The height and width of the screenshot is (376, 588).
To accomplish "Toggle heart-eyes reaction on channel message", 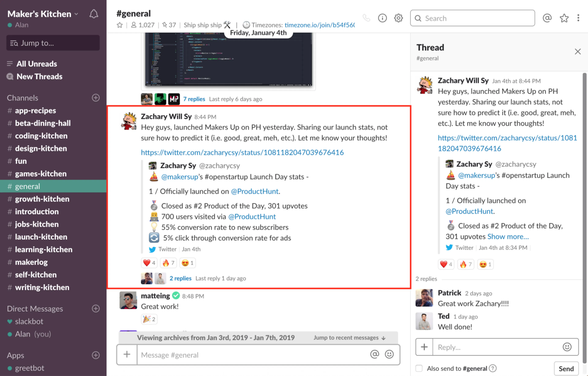I will pos(188,263).
